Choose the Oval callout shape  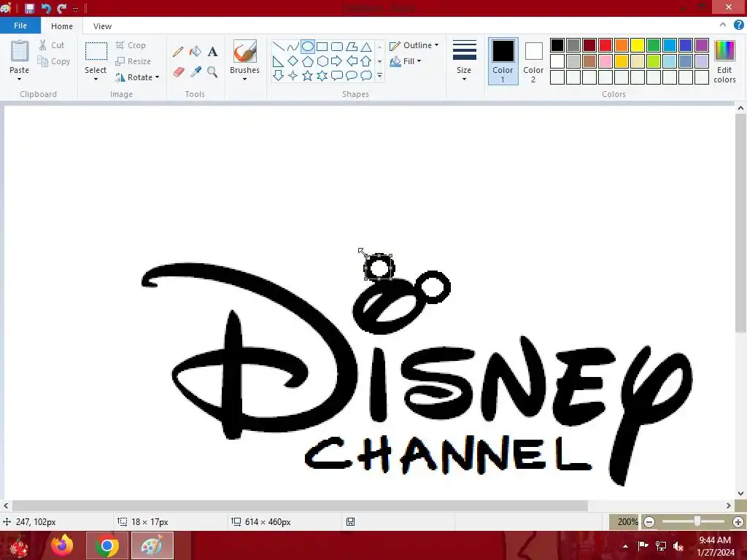point(352,75)
